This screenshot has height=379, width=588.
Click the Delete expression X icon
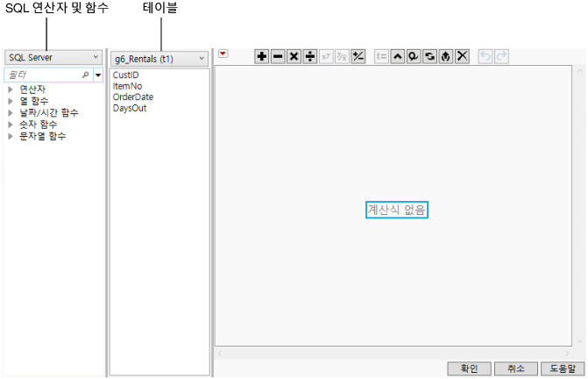click(462, 57)
